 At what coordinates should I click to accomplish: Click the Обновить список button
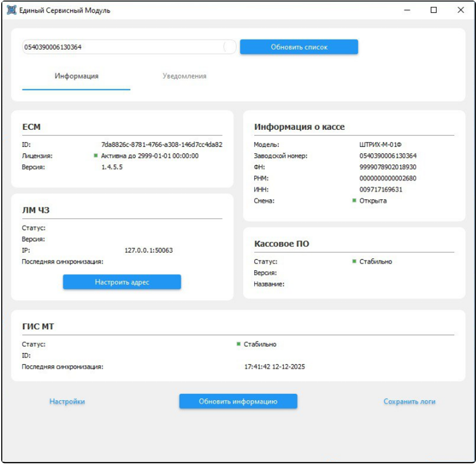[299, 47]
